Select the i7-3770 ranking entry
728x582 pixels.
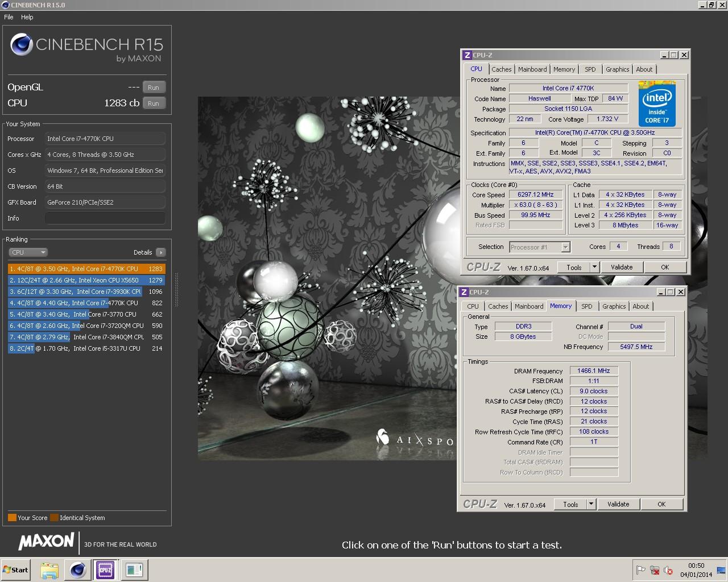click(x=86, y=314)
